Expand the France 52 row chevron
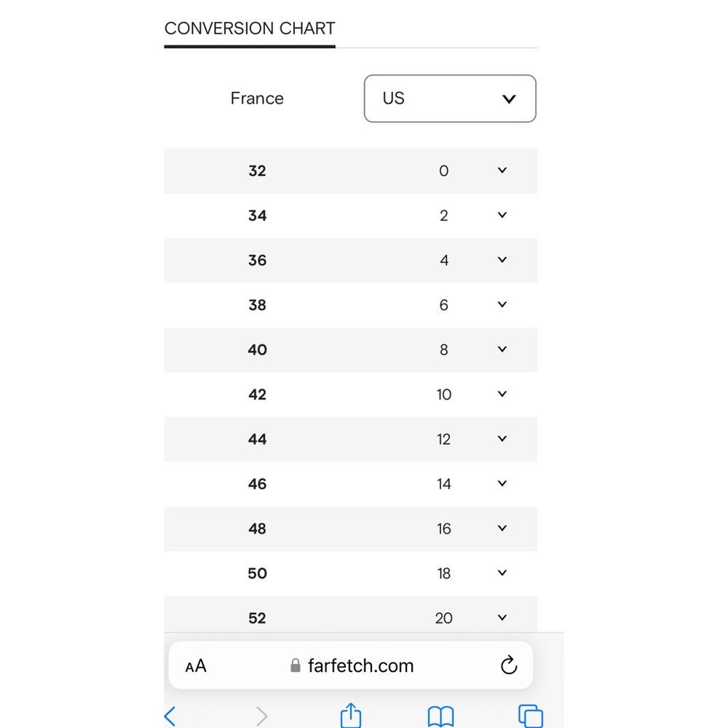728x728 pixels. 502,617
